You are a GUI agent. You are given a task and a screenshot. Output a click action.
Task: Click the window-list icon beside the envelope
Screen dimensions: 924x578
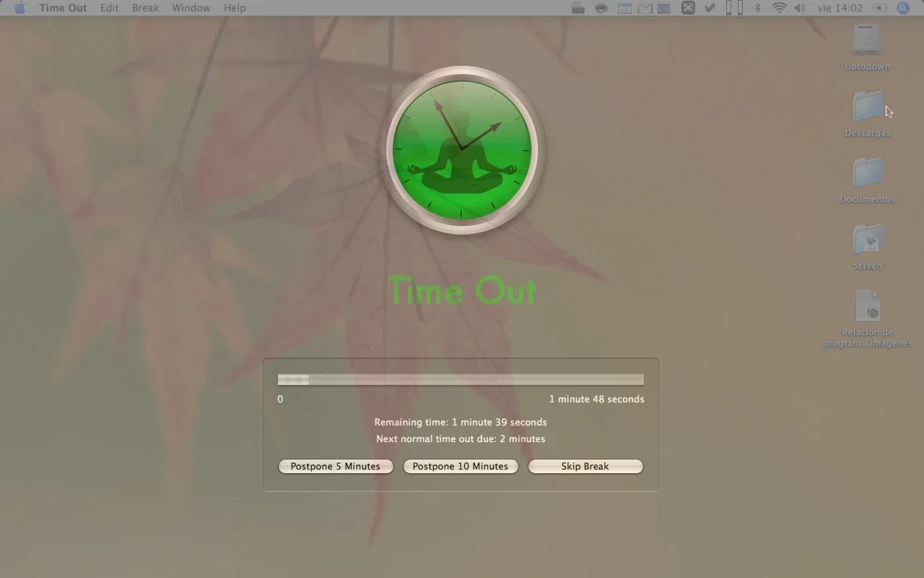click(664, 8)
